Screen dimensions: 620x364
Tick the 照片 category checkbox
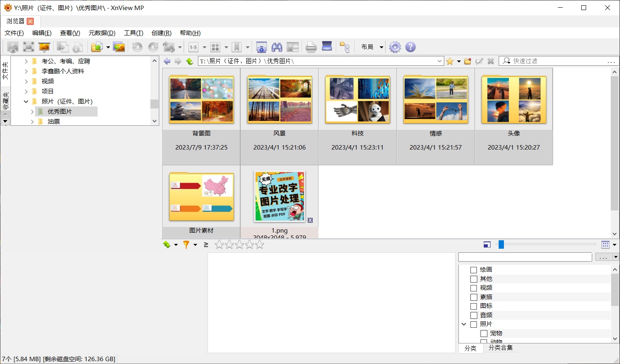click(x=474, y=324)
